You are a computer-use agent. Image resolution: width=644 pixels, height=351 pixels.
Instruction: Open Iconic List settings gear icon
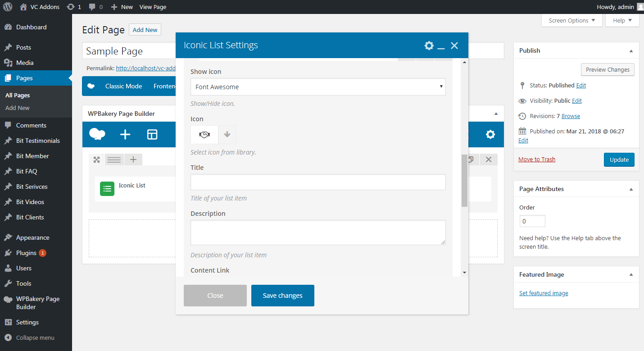click(x=429, y=46)
